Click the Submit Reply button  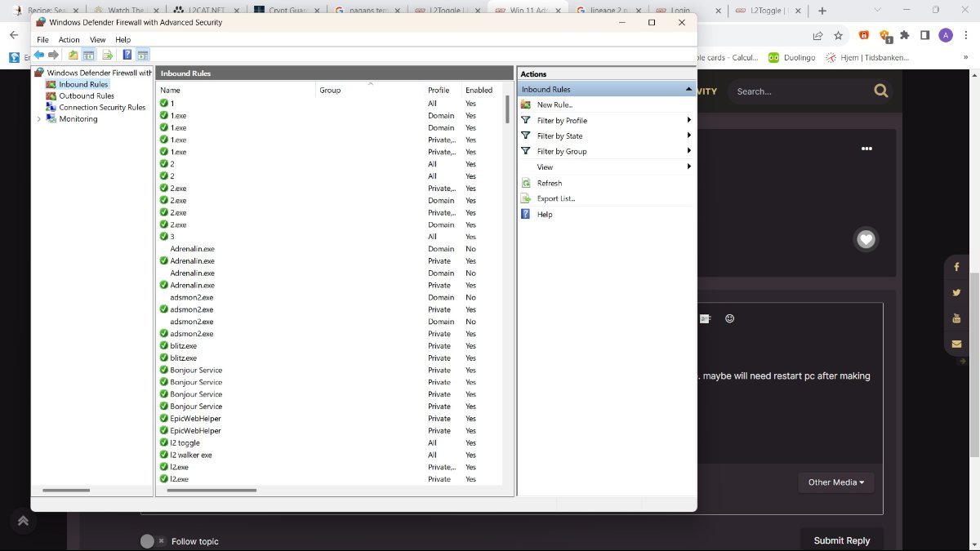point(841,540)
